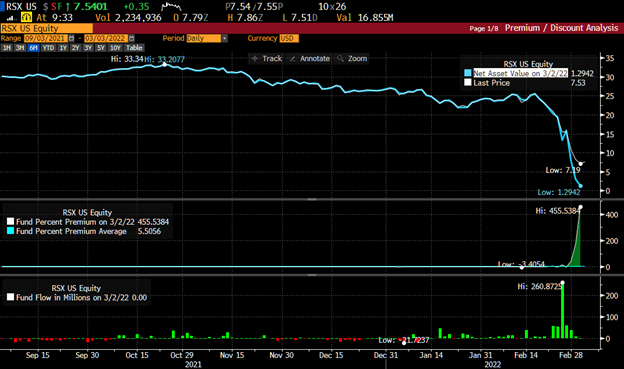Click Fund Percent Premium on 3/2/22 label

pyautogui.click(x=75, y=222)
